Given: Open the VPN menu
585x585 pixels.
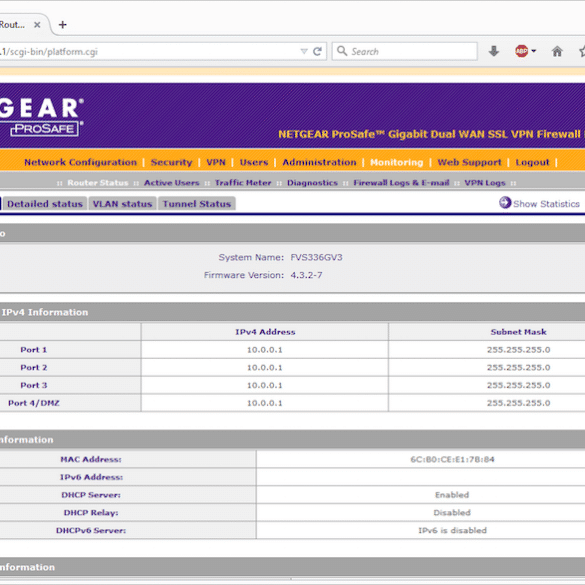Looking at the screenshot, I should pos(216,162).
